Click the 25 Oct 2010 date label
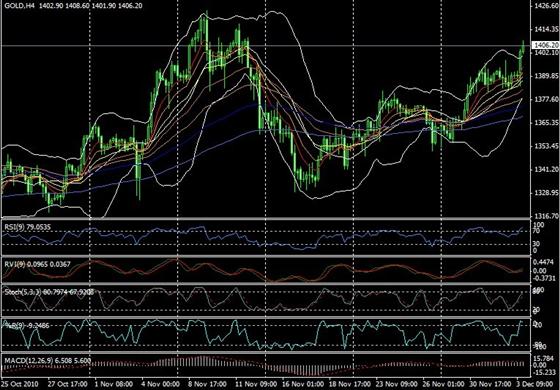Viewport: 560px width, 390px height. click(21, 384)
